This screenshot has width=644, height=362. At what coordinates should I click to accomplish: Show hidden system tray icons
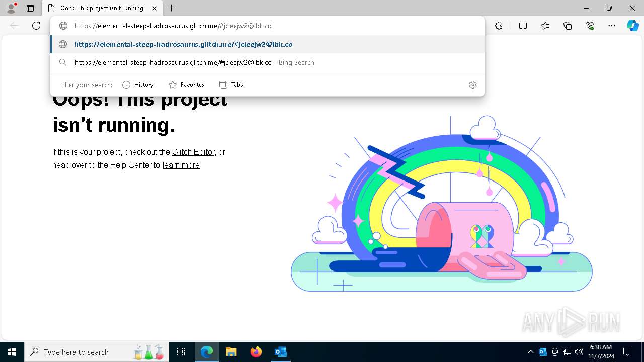tap(530, 352)
